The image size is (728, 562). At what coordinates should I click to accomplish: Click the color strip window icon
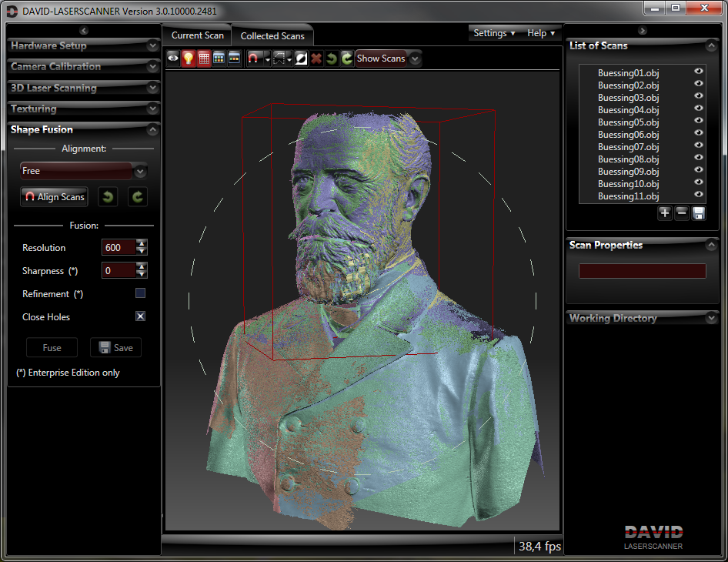click(x=235, y=59)
